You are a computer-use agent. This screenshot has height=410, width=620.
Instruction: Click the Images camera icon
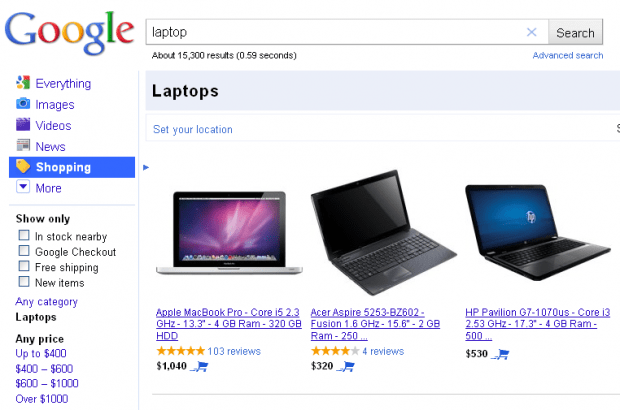[23, 104]
